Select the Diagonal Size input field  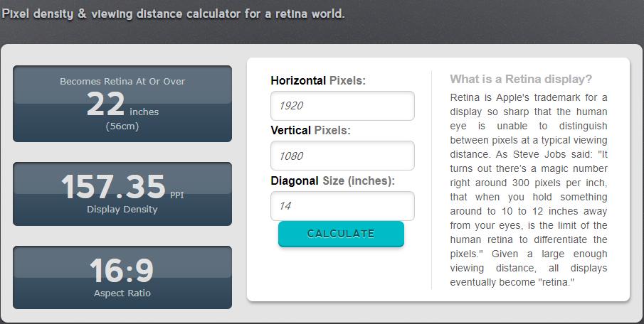[342, 206]
